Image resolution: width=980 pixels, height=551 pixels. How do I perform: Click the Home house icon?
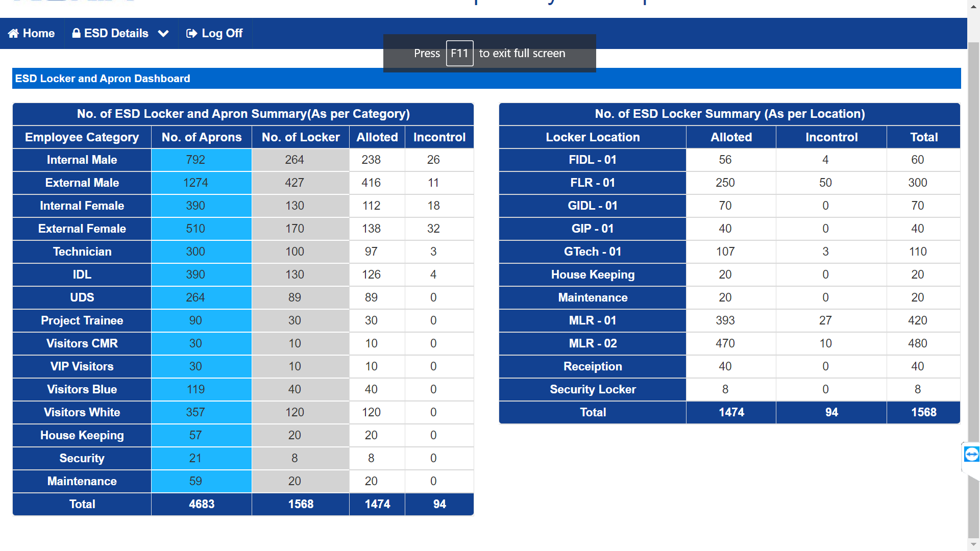tap(13, 34)
